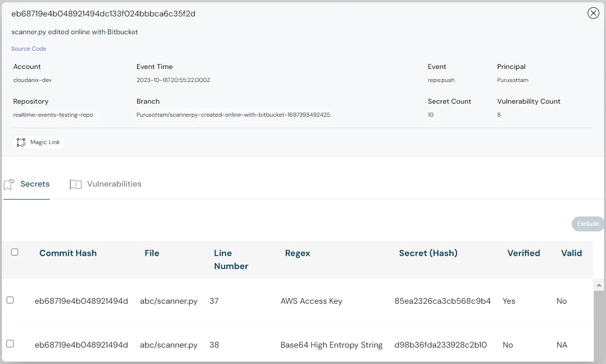Click the Magic Link graph icon
The height and width of the screenshot is (364, 606).
tap(21, 142)
